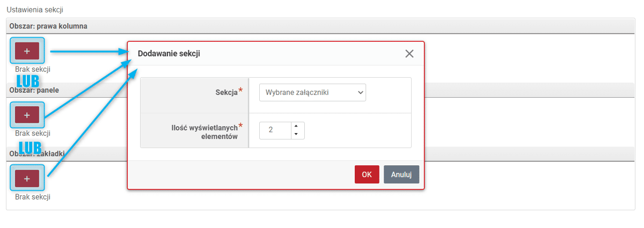Viewport: 644px width, 228px height.
Task: Add section in zakładki area
Action: (x=27, y=178)
